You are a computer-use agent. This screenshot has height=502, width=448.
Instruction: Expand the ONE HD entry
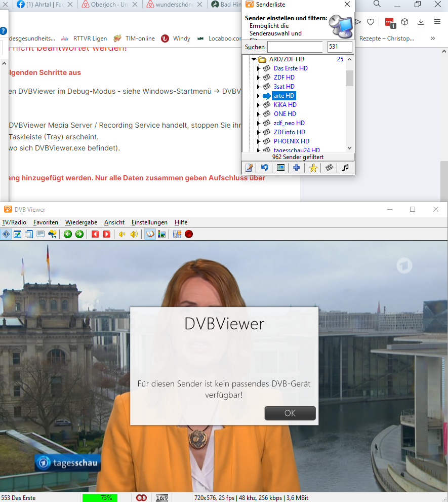coord(258,114)
